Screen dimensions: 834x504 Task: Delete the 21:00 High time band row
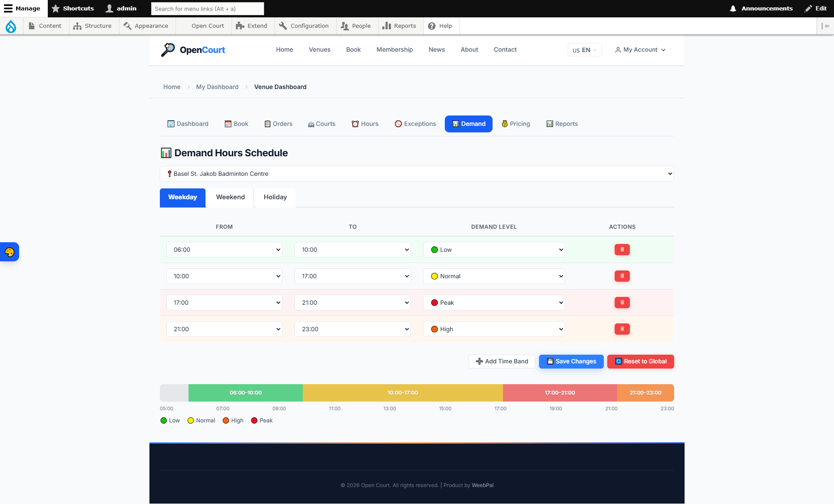click(622, 329)
